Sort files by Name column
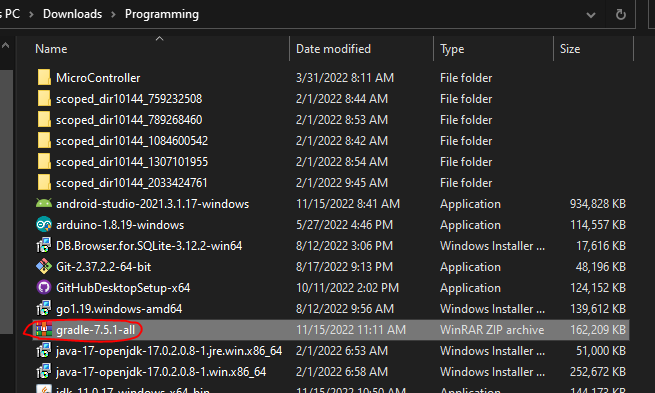The height and width of the screenshot is (393, 655). coord(51,49)
